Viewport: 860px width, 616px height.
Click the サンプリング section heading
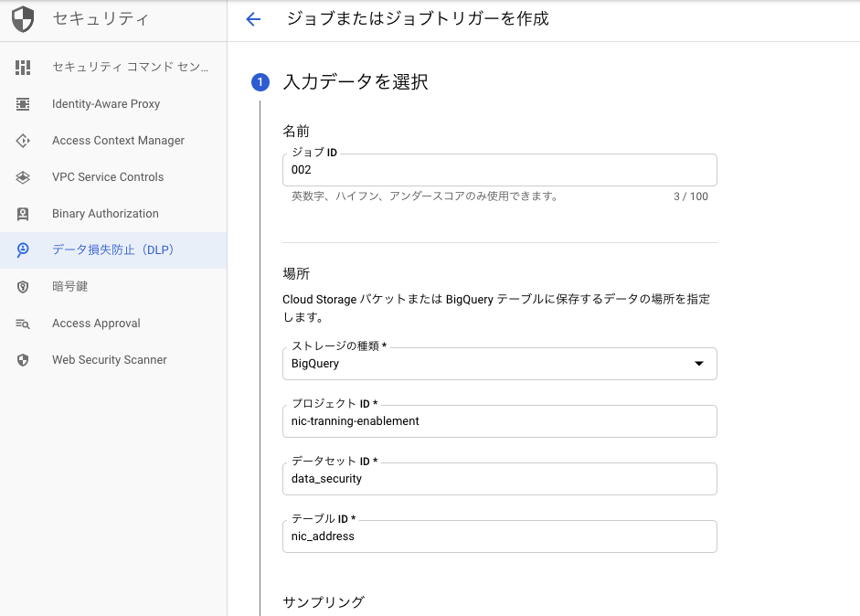click(324, 602)
